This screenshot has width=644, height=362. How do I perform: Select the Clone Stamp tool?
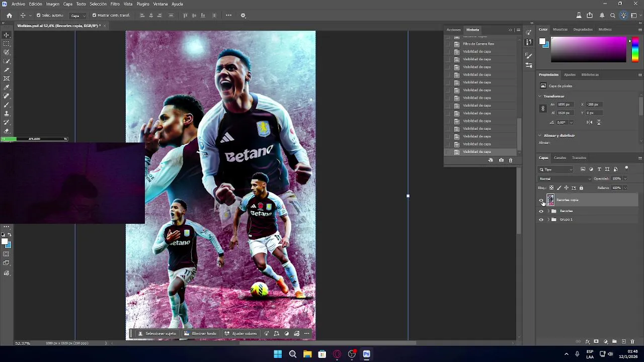point(7,114)
